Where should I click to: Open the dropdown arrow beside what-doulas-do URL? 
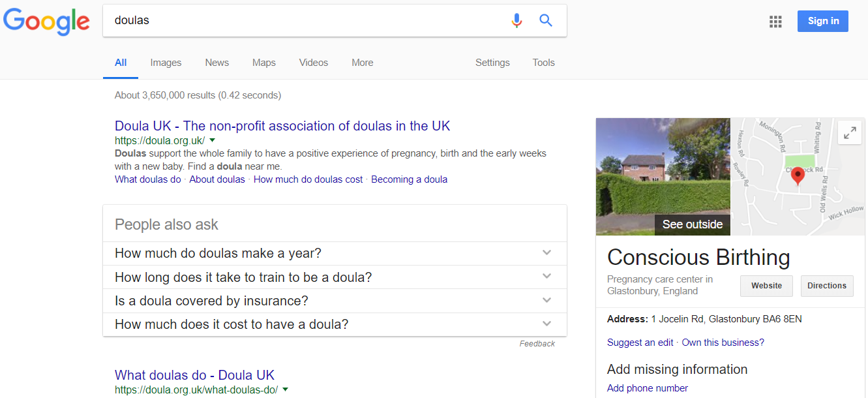pos(286,390)
